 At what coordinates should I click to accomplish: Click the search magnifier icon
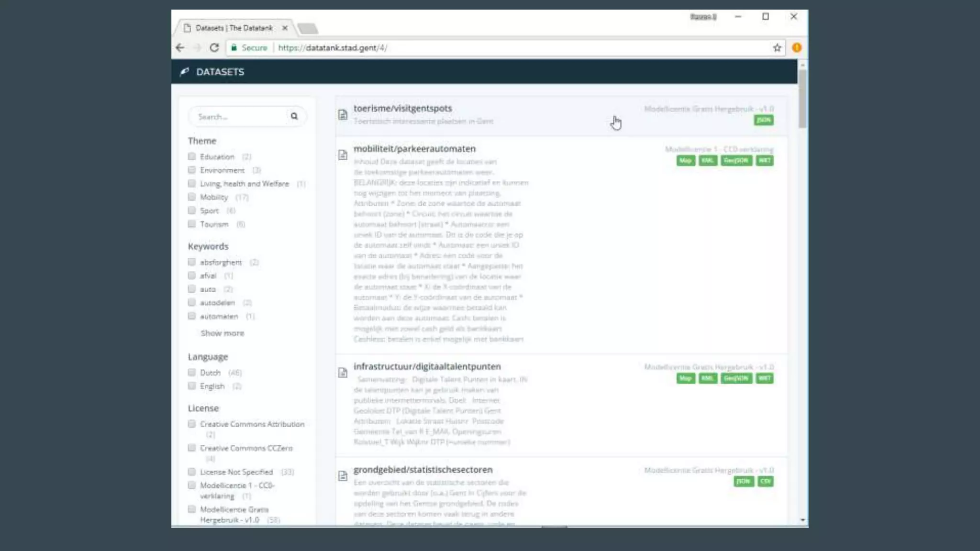coord(294,116)
